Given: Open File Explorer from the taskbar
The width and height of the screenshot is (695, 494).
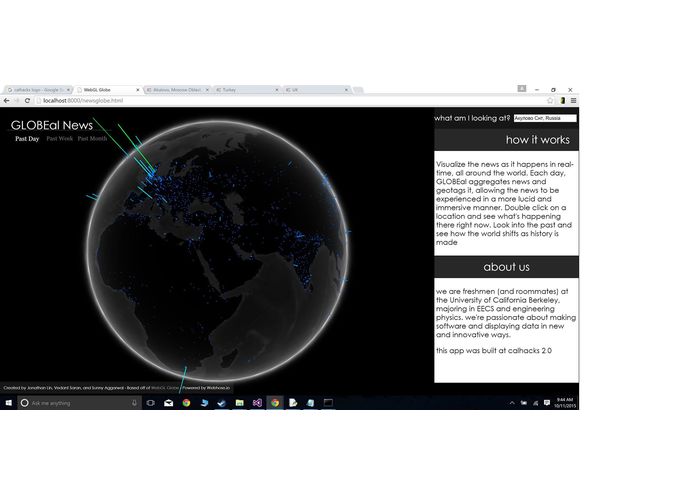Looking at the screenshot, I should (x=239, y=403).
